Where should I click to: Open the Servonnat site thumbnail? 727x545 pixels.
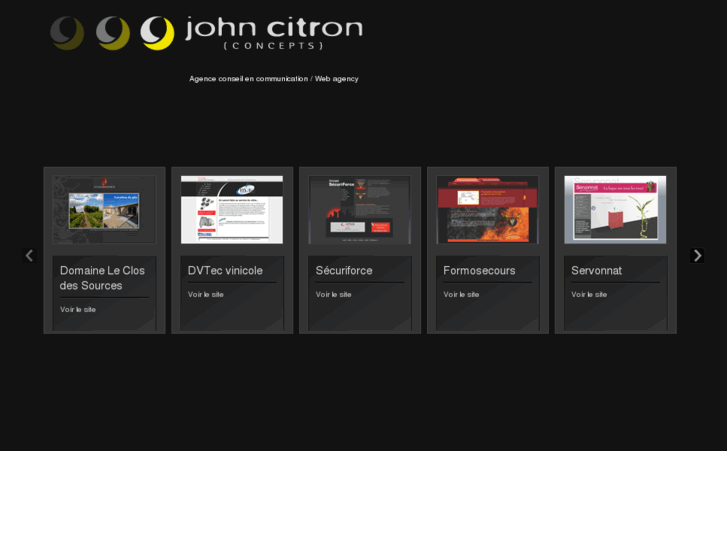tap(615, 210)
